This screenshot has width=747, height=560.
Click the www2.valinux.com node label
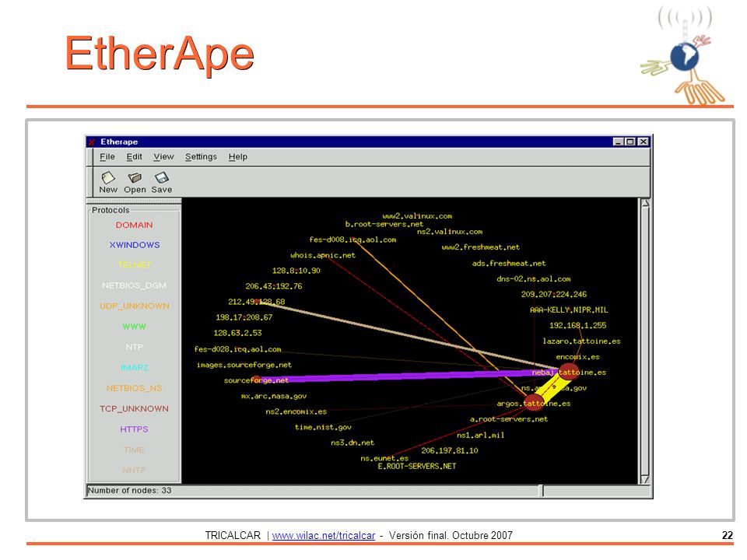(x=417, y=216)
